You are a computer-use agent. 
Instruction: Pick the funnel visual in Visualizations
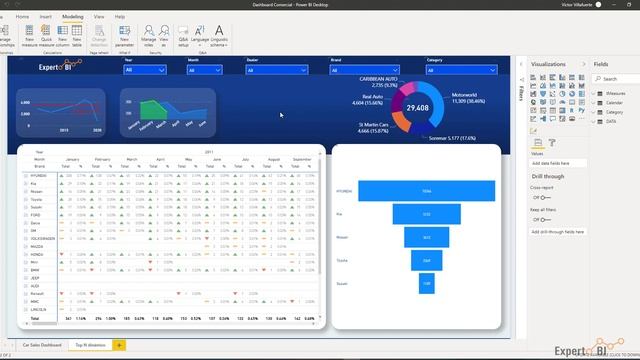point(543,94)
